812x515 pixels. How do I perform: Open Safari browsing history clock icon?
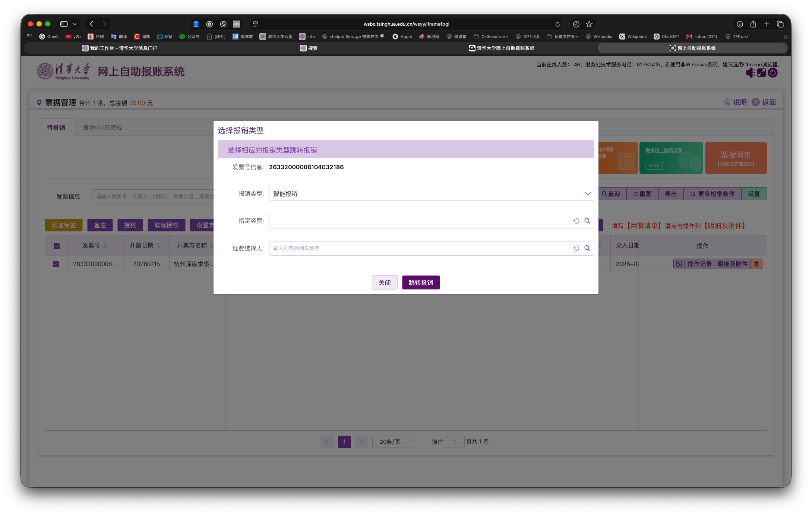(x=576, y=24)
